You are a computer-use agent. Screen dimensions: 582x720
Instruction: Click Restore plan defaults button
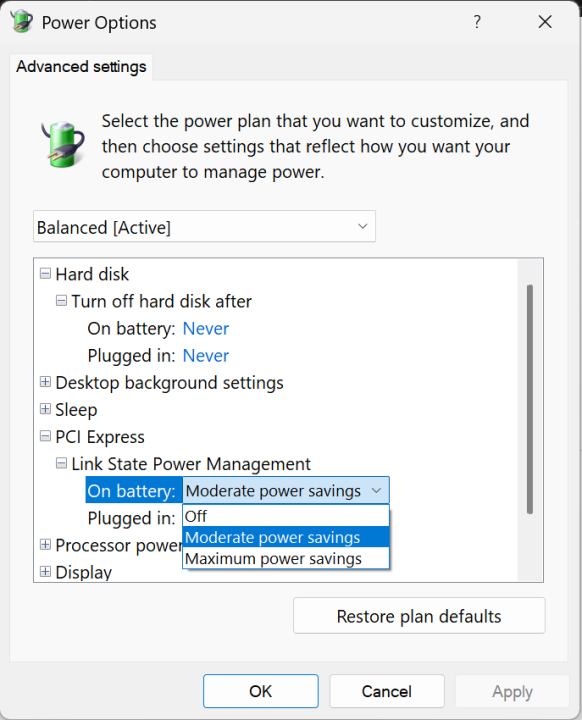click(419, 616)
